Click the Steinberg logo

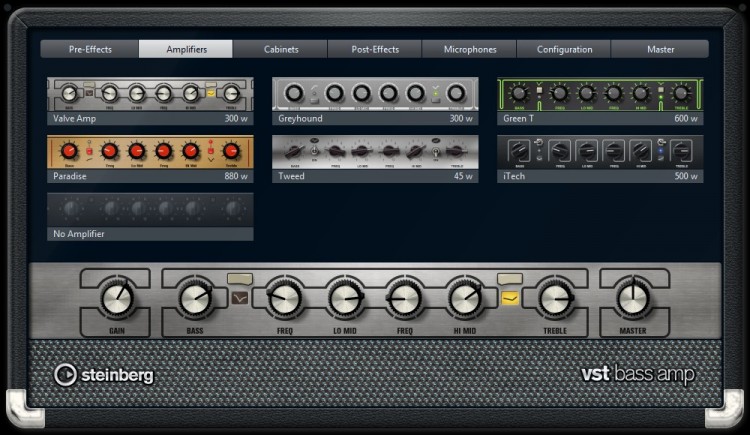point(104,375)
